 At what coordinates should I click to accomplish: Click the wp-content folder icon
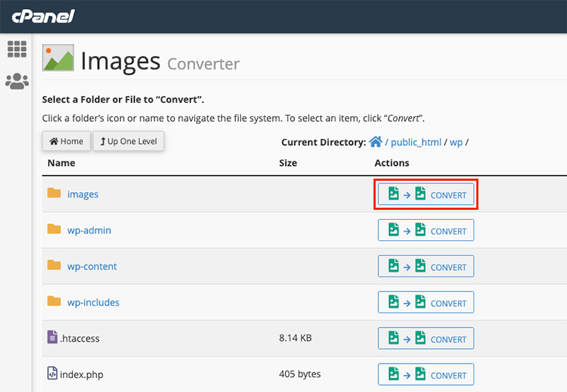(x=54, y=266)
